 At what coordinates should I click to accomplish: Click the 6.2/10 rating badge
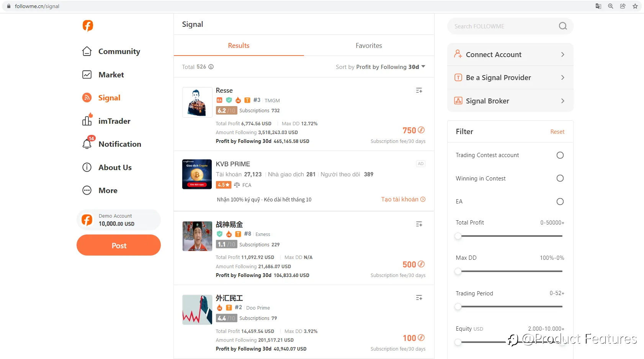tap(226, 110)
